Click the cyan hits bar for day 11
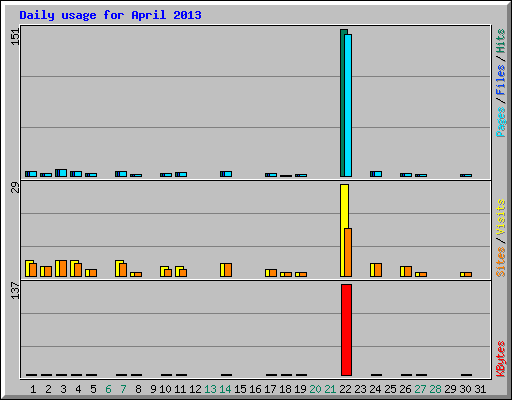The width and height of the screenshot is (512, 400). coord(183,174)
